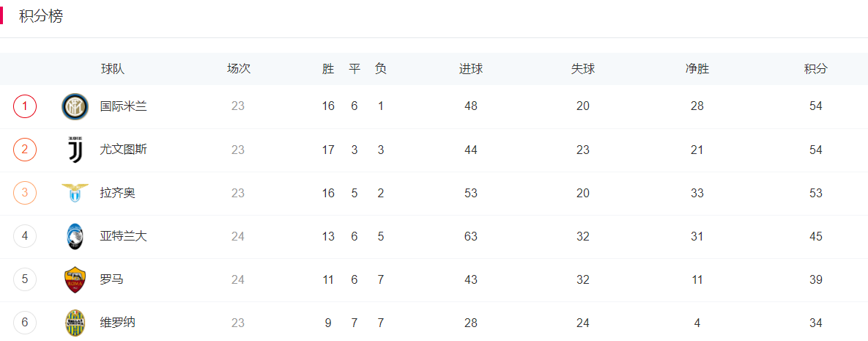Open the 国际米兰 team link
Image resolution: width=868 pixels, height=341 pixels.
(124, 106)
